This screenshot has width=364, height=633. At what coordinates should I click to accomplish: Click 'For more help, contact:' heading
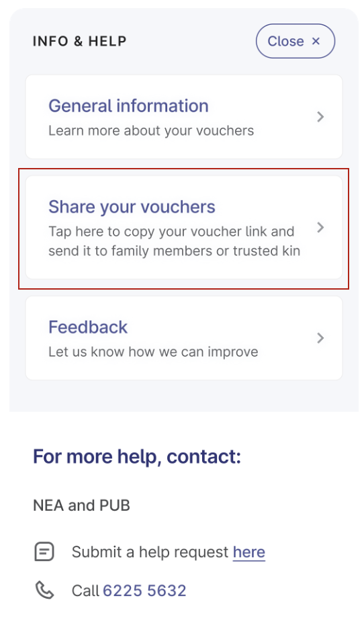[137, 456]
